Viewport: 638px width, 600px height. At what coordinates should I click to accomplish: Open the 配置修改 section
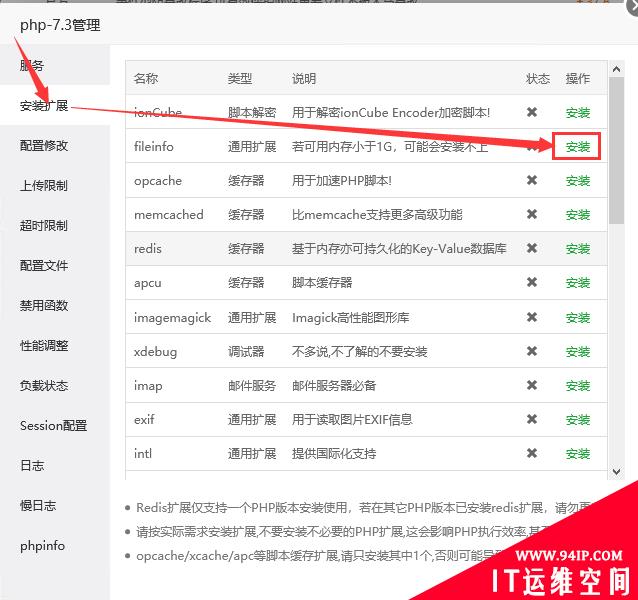[44, 145]
